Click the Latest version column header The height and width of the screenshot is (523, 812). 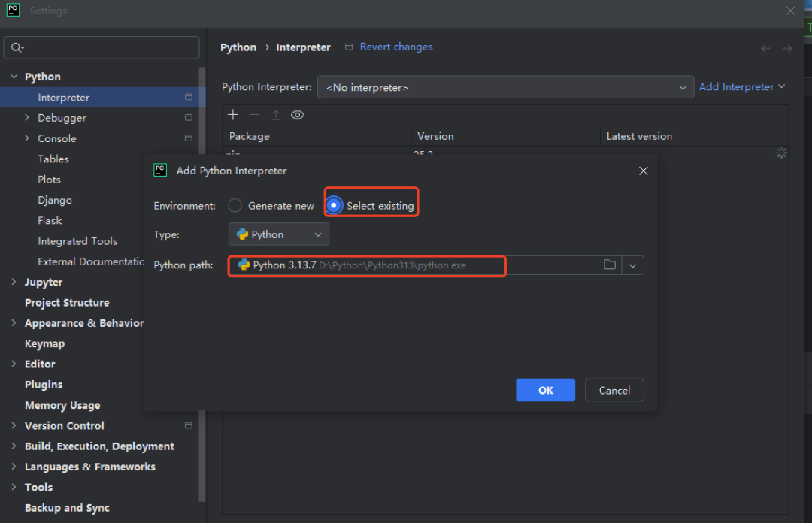tap(694, 136)
